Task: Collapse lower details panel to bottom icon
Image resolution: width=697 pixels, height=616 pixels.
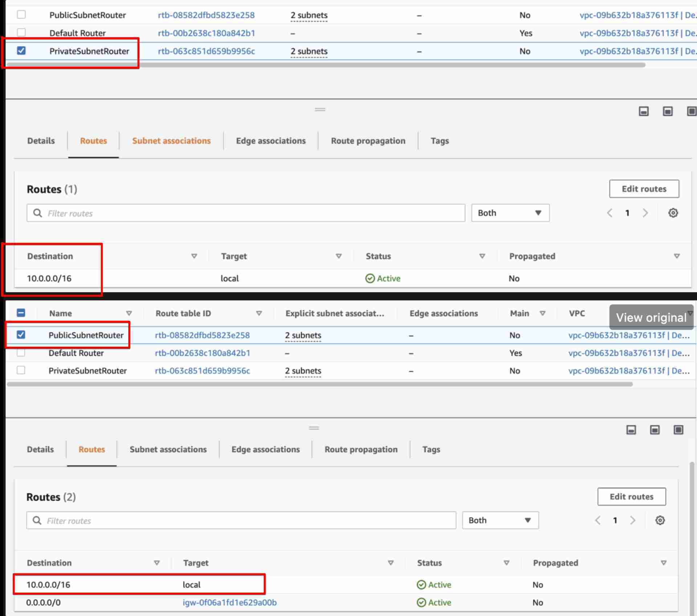Action: [631, 430]
